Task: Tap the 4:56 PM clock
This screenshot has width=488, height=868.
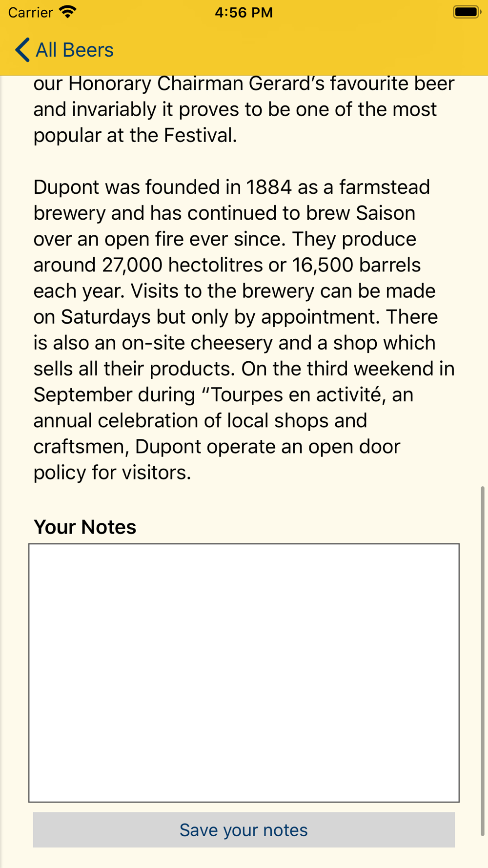Action: click(x=244, y=12)
